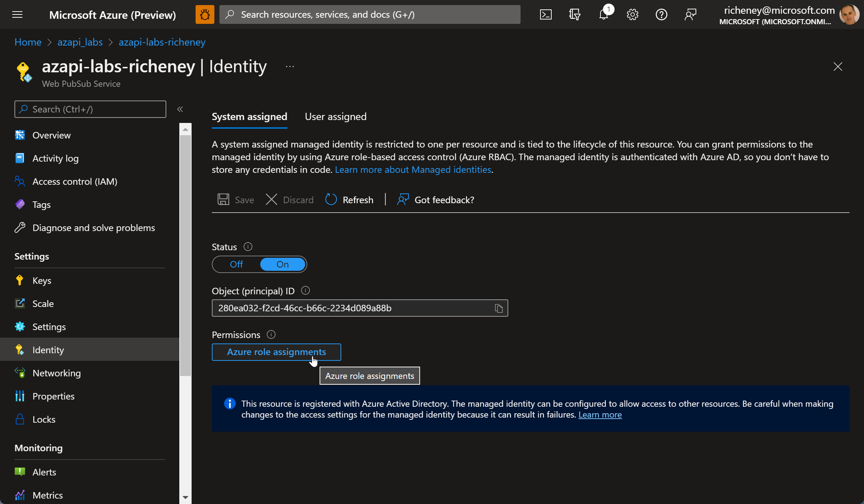The height and width of the screenshot is (504, 864).
Task: Toggle the system assigned identity status On
Action: pyautogui.click(x=282, y=264)
